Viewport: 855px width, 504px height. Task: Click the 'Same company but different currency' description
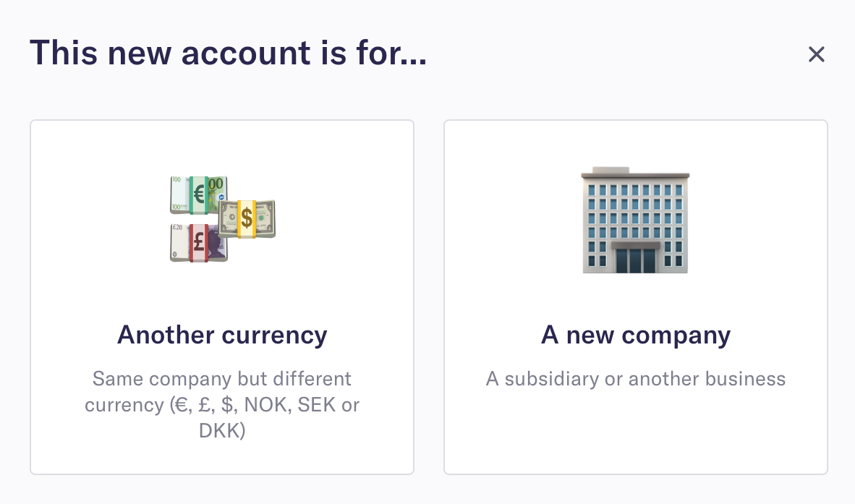coord(222,404)
